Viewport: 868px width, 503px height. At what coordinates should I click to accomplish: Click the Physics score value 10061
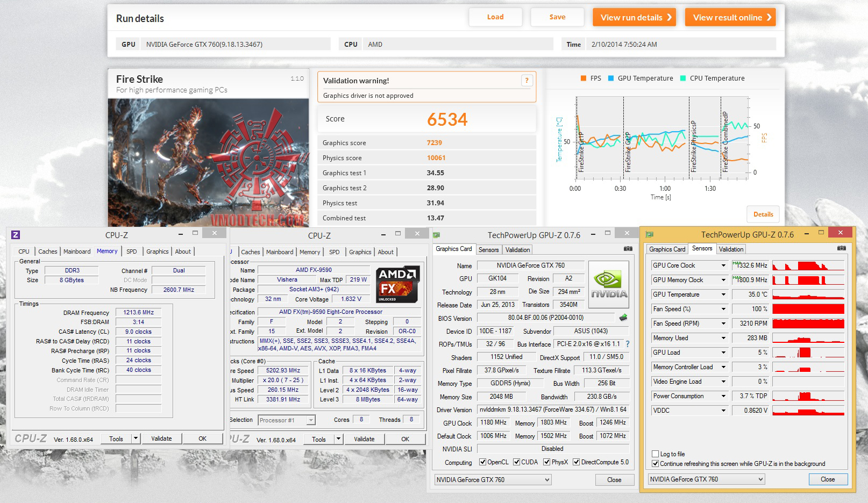tap(436, 157)
